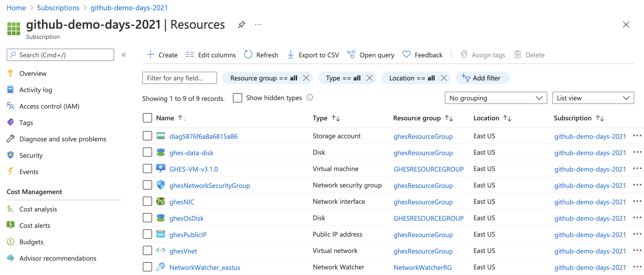The height and width of the screenshot is (275, 644).
Task: Click the Create plus toolbar button
Action: (x=162, y=55)
